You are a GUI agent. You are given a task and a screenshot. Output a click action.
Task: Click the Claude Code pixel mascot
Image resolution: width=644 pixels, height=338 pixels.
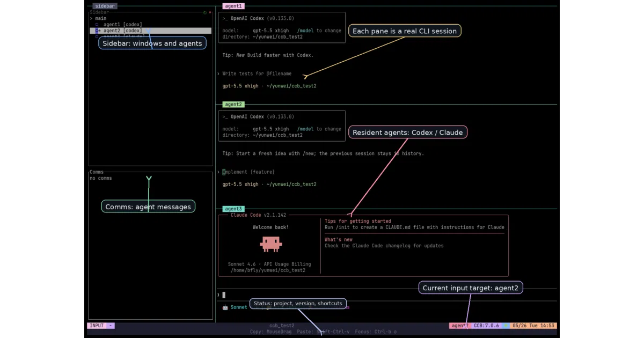(270, 244)
